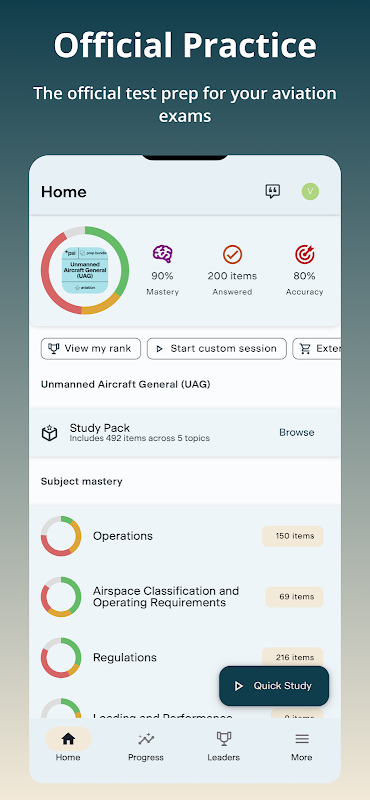Viewport: 370px width, 800px height.
Task: Tap the green V profile avatar
Action: tap(310, 191)
